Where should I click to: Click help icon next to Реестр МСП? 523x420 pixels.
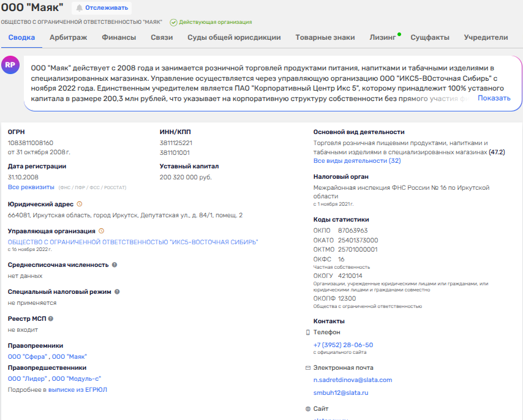coord(51,319)
